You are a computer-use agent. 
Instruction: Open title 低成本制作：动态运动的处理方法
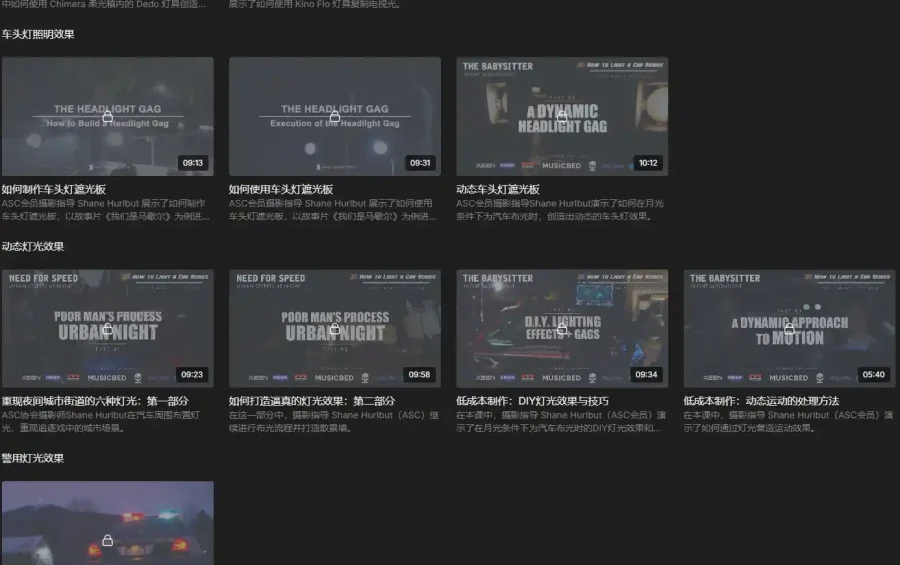coord(761,401)
